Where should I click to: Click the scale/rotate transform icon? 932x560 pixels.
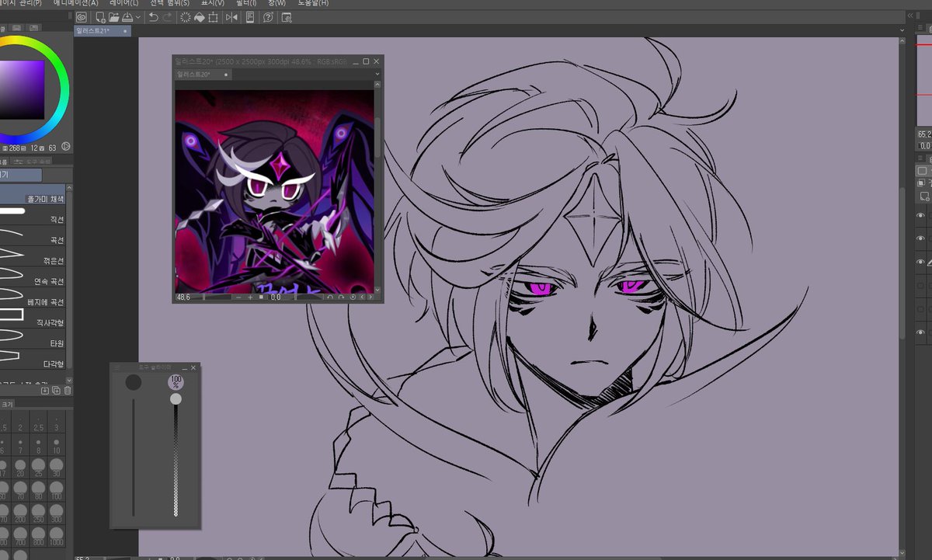click(x=213, y=17)
